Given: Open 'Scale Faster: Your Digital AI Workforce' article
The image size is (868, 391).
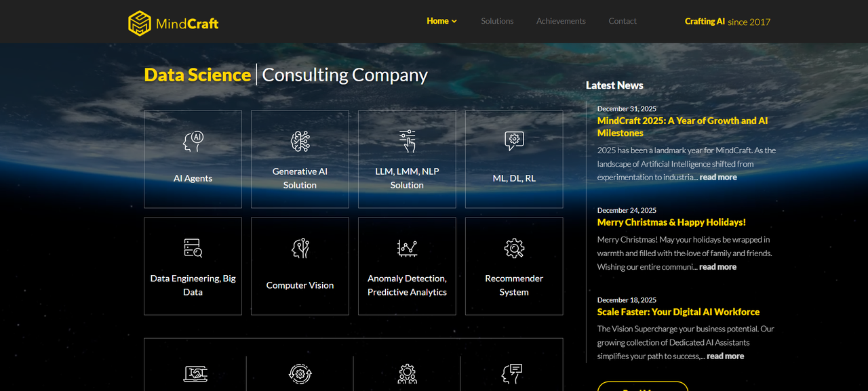Looking at the screenshot, I should 678,312.
